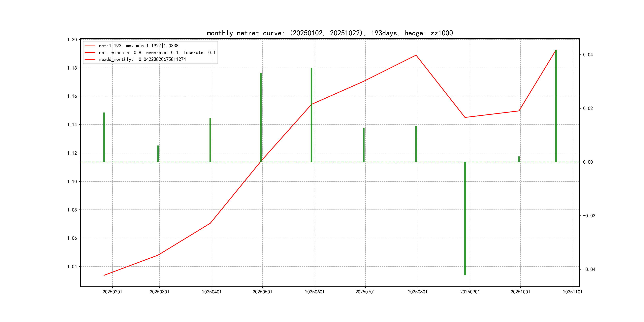Click the 20250501 x-axis label
The image size is (644, 322).
(x=262, y=292)
